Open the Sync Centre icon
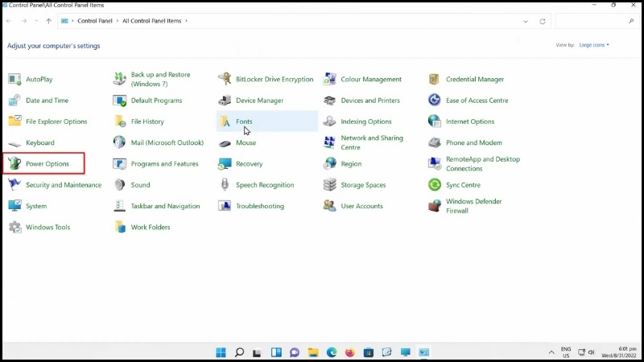 click(x=434, y=185)
